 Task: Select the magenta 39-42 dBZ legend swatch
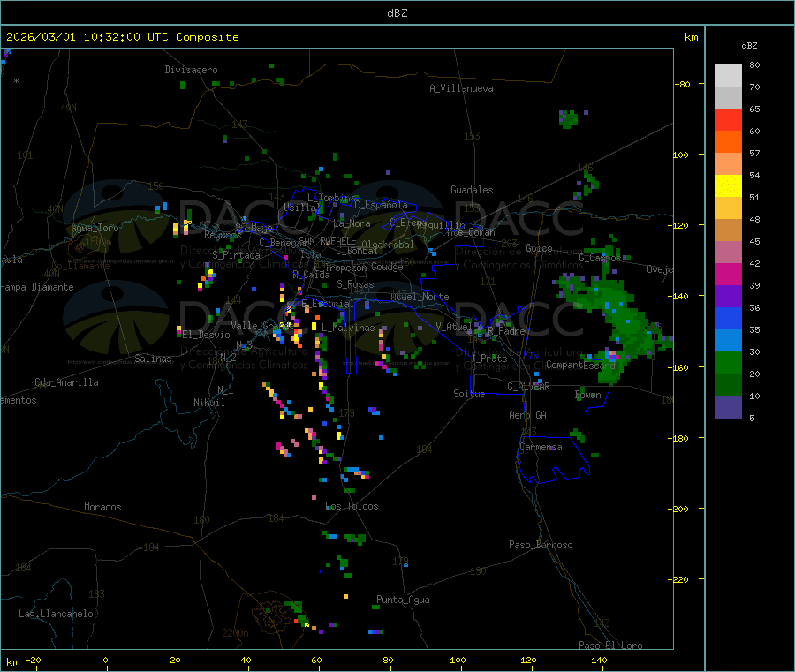728,274
